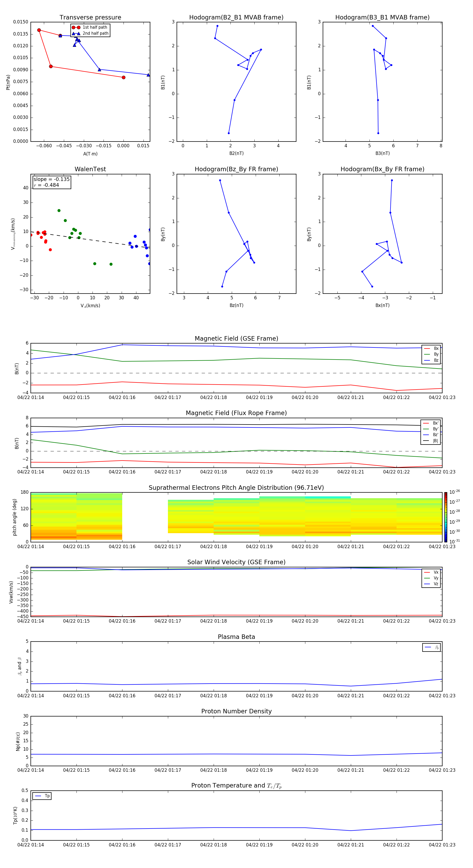Screen dimensions: 473x868
Task: Click the 10^-26 label on the colorbar
Action: click(455, 492)
